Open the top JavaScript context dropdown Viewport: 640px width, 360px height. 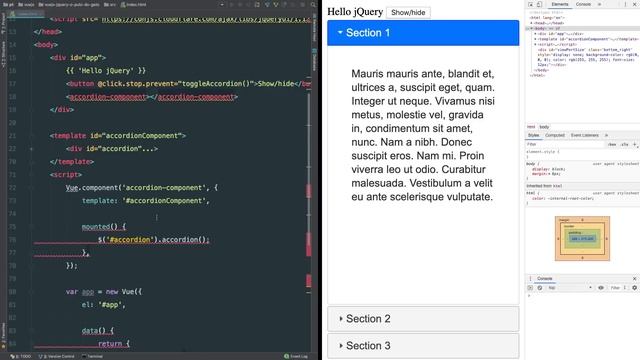(x=570, y=288)
